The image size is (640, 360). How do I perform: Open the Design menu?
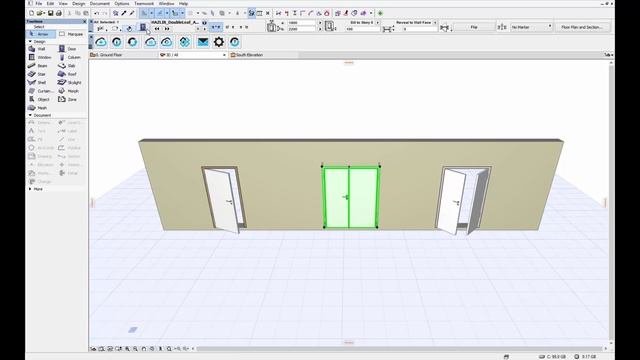click(78, 4)
